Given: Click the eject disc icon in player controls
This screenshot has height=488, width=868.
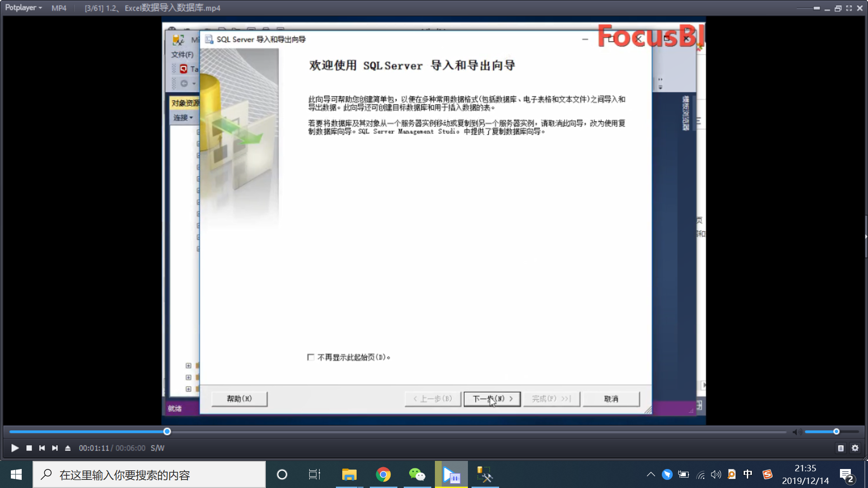Looking at the screenshot, I should point(67,448).
